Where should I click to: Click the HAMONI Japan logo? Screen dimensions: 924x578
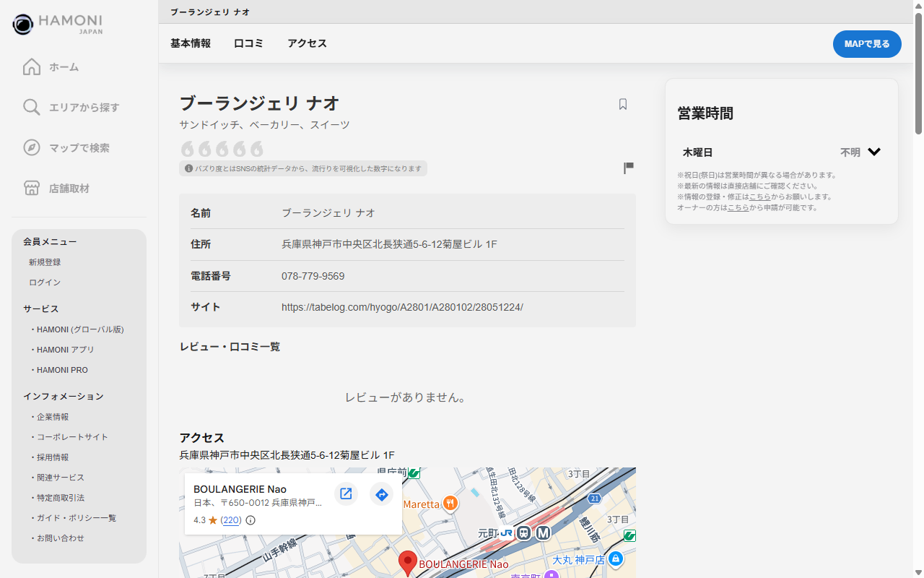point(58,24)
